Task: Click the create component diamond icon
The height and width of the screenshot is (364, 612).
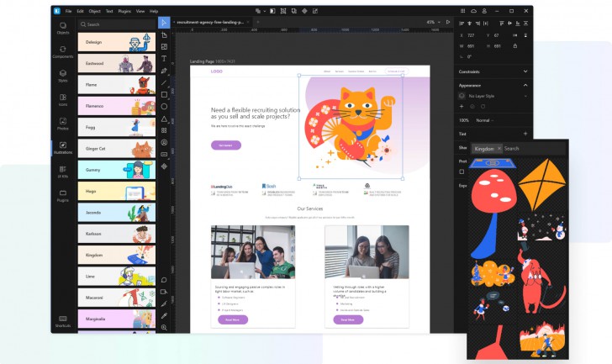Action: pos(304,11)
